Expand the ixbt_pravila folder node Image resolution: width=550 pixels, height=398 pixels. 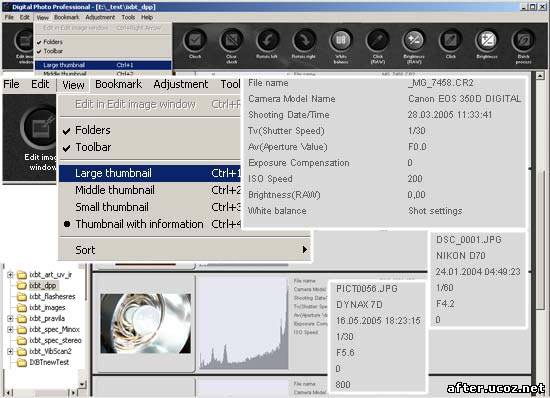pos(10,318)
